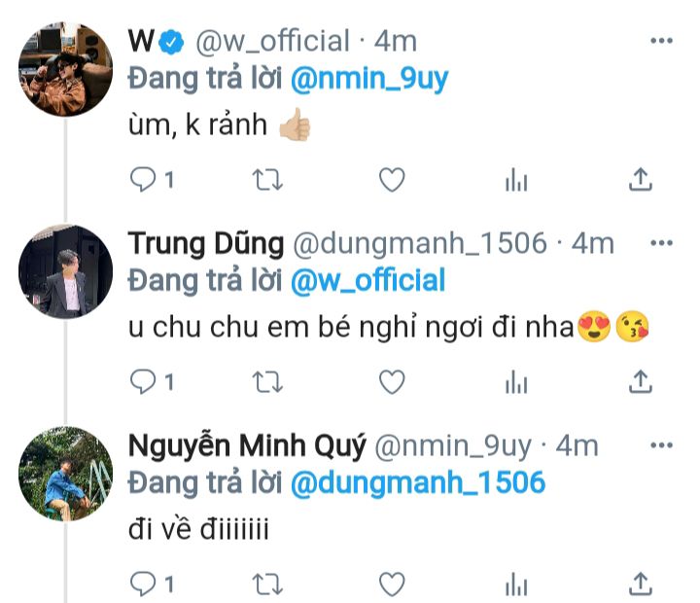Viewport: 700px width, 603px height.
Task: Open the @w_official mention in Trung Dũng's reply
Action: click(x=367, y=281)
